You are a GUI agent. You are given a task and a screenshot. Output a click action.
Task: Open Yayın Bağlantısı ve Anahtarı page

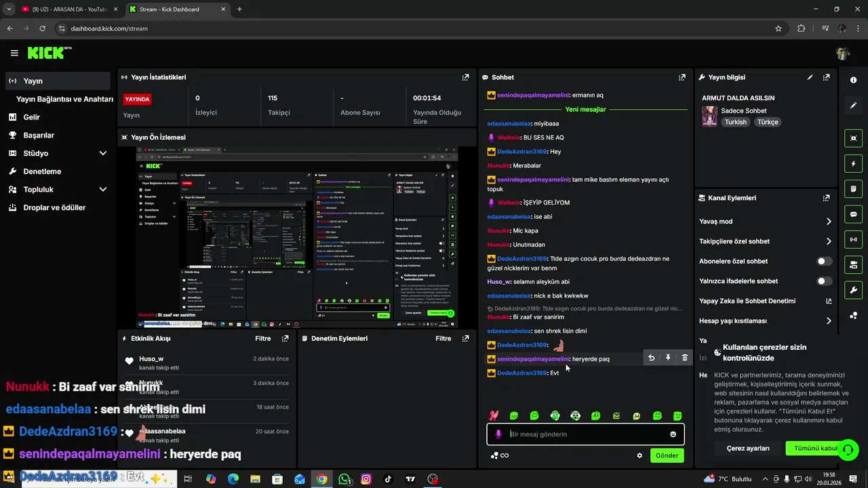tap(64, 99)
